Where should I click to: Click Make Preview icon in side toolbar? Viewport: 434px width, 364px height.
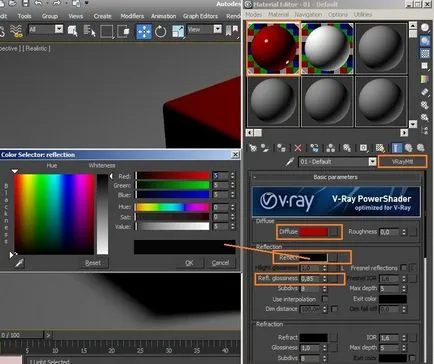click(425, 92)
